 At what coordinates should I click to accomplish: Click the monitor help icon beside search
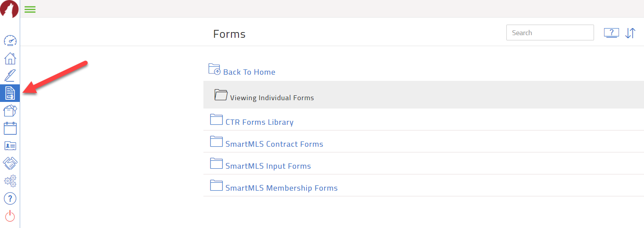(x=611, y=33)
